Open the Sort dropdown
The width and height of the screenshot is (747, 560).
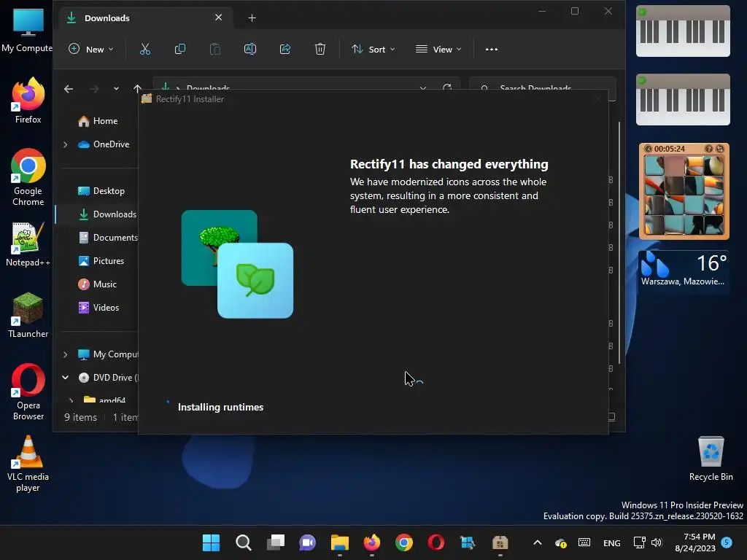pos(373,49)
